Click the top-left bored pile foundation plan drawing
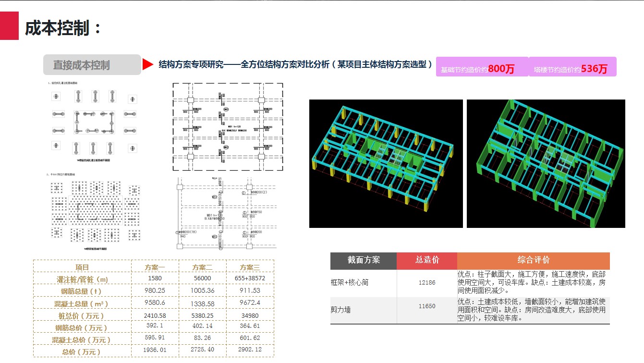644x363 pixels. [94, 123]
